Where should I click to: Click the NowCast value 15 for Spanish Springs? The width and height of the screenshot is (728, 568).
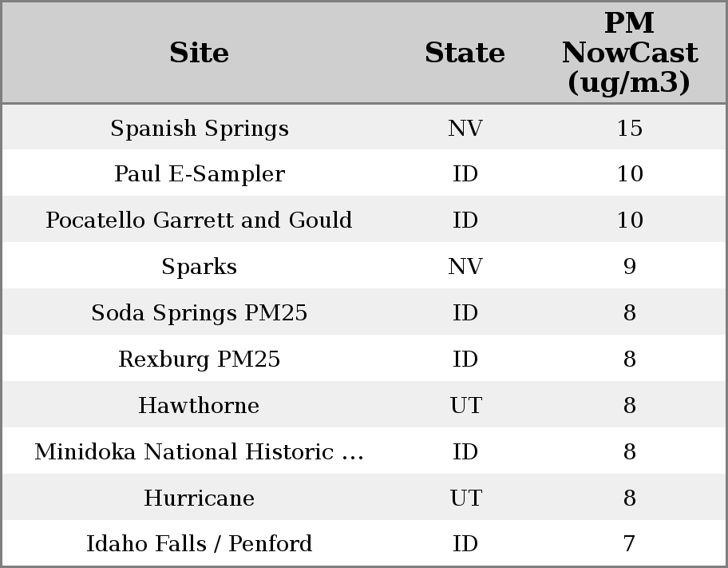coord(629,129)
